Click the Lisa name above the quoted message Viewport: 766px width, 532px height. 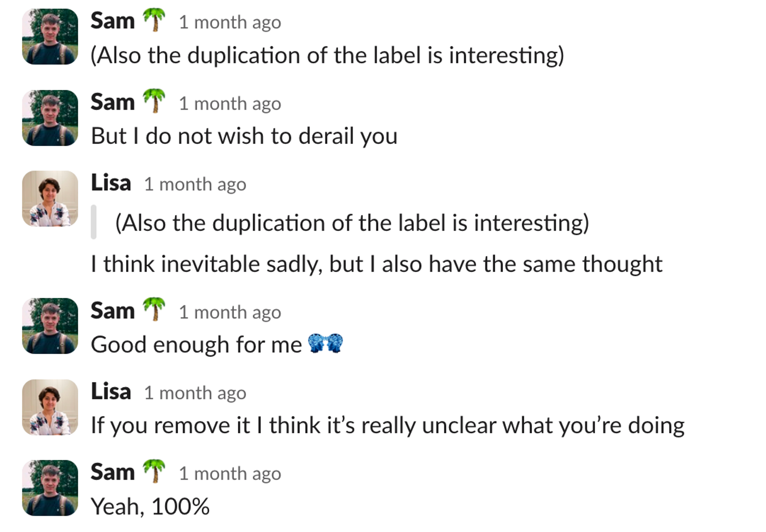(x=111, y=183)
